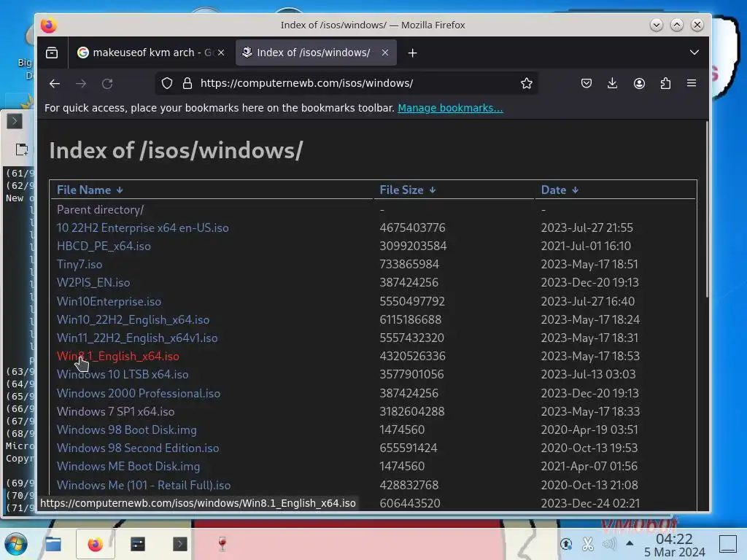Close the makeuseof kvm arch tab

pyautogui.click(x=221, y=52)
